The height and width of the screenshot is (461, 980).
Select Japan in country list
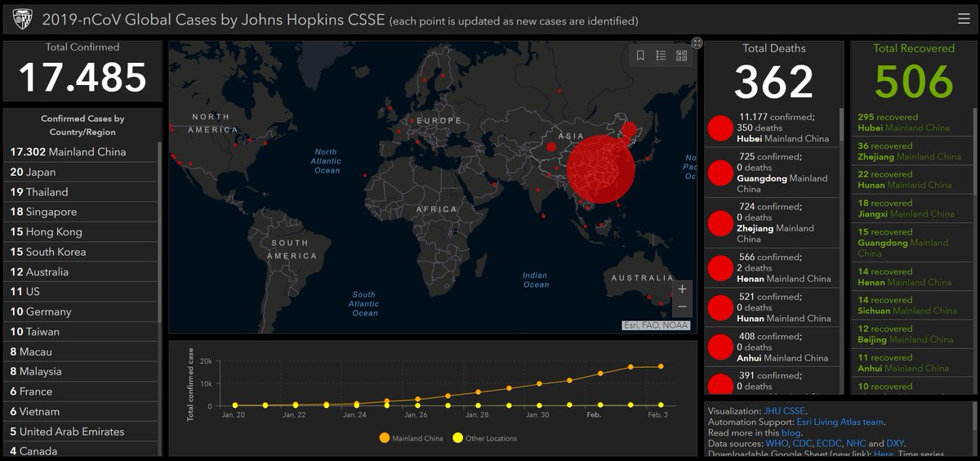click(x=81, y=172)
